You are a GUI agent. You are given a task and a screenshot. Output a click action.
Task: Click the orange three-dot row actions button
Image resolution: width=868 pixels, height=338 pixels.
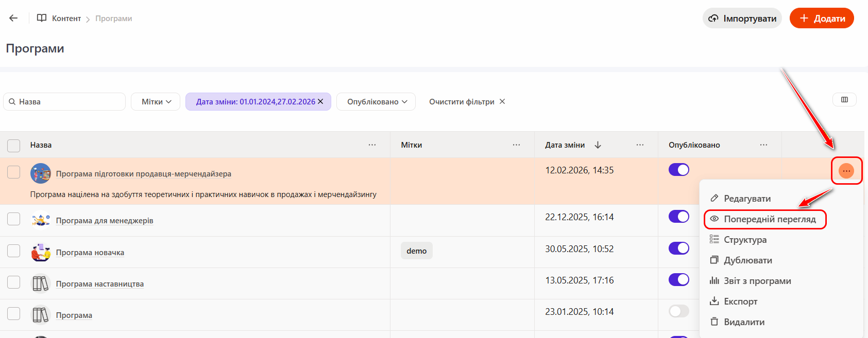click(x=846, y=171)
